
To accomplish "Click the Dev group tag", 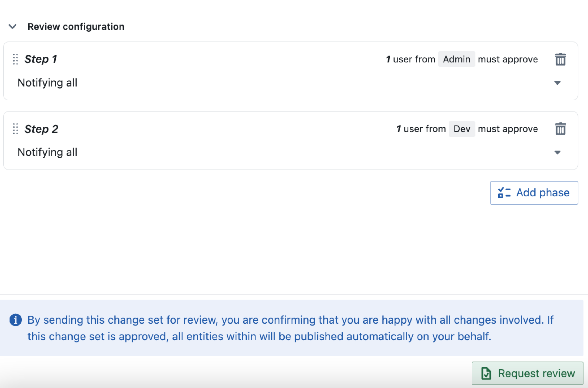I will point(462,129).
